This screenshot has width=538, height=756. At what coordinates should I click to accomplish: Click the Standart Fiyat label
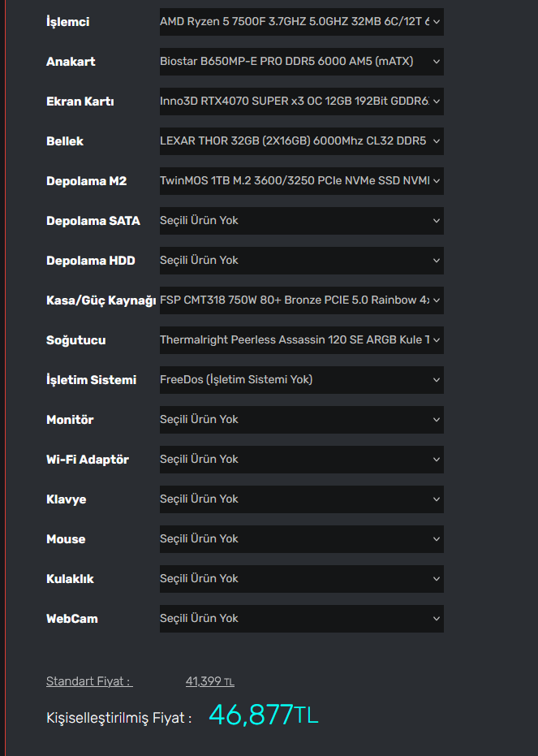[x=88, y=681]
